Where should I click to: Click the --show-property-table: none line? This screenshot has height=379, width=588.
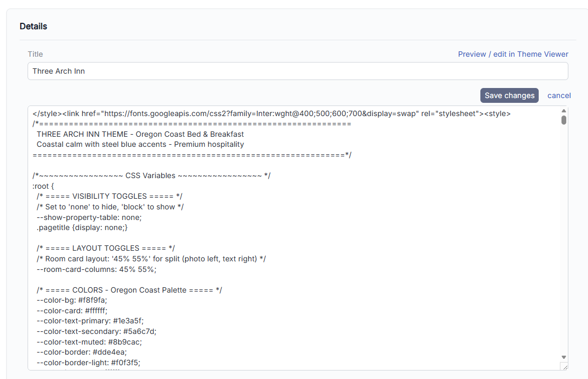[89, 217]
